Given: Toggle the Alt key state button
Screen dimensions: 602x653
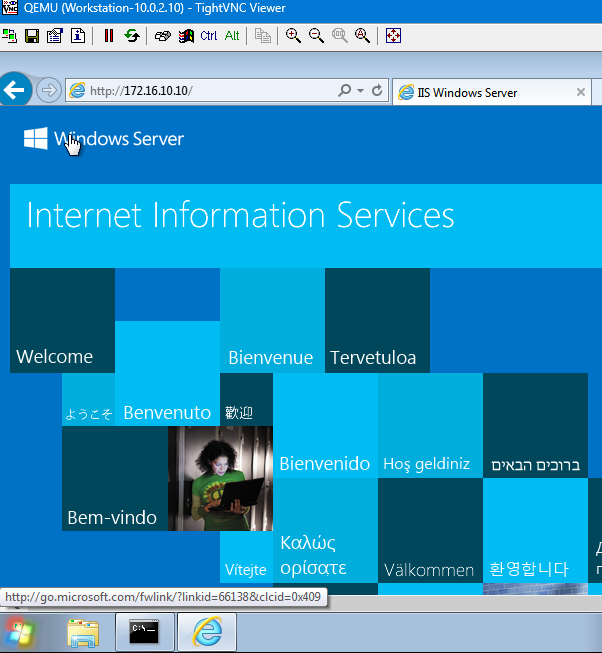Looking at the screenshot, I should [x=231, y=36].
